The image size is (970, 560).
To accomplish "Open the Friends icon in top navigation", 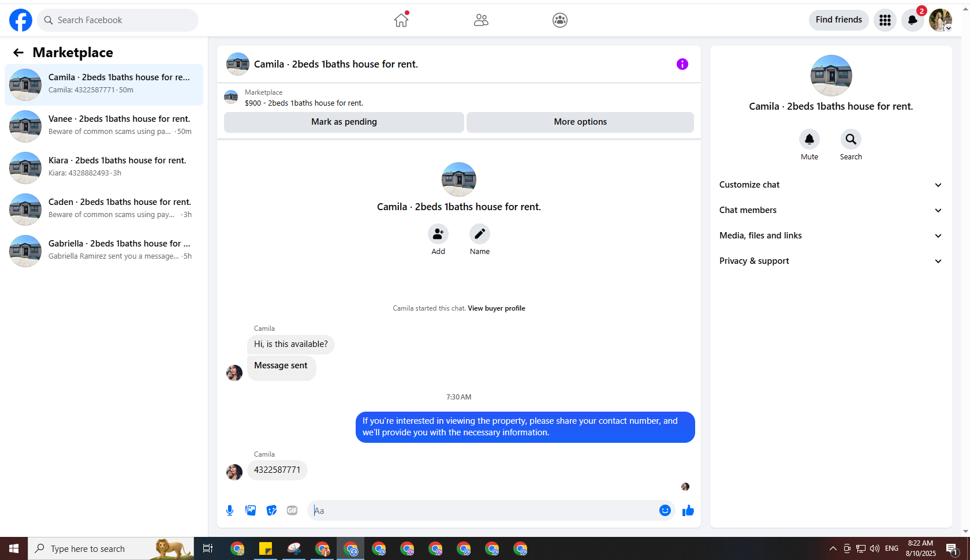I will coord(481,20).
